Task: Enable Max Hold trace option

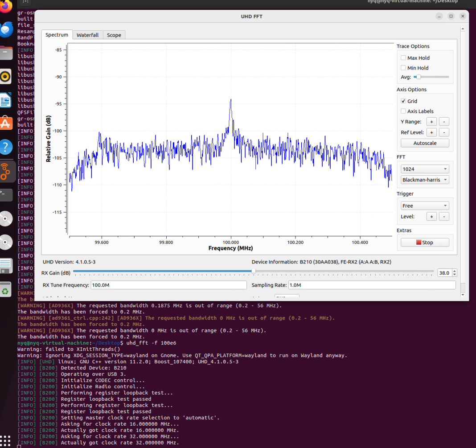Action: (x=403, y=58)
